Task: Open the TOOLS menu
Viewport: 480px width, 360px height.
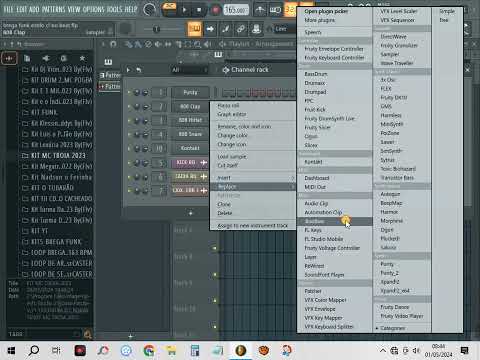Action: pyautogui.click(x=115, y=9)
